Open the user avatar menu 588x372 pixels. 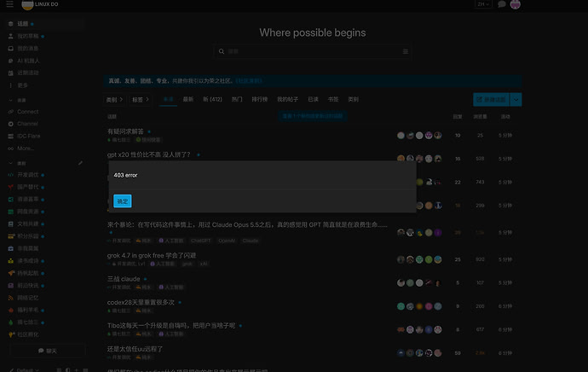516,4
